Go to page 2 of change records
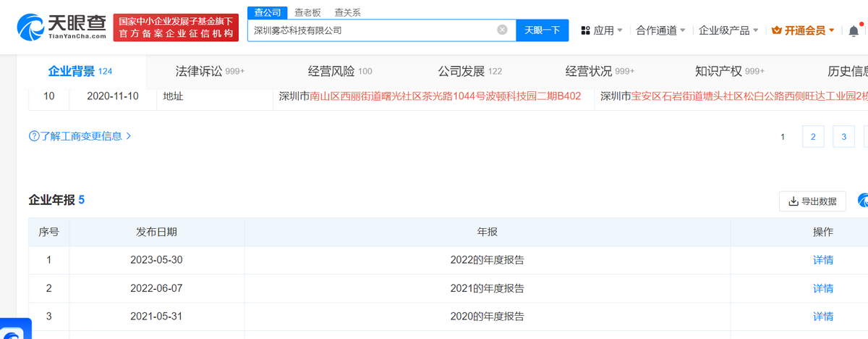The height and width of the screenshot is (339, 868). click(813, 136)
